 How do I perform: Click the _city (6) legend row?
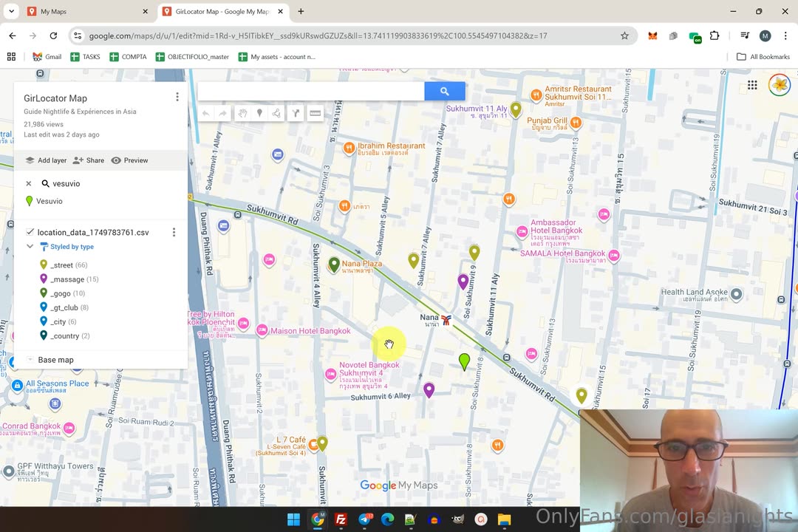[58, 321]
